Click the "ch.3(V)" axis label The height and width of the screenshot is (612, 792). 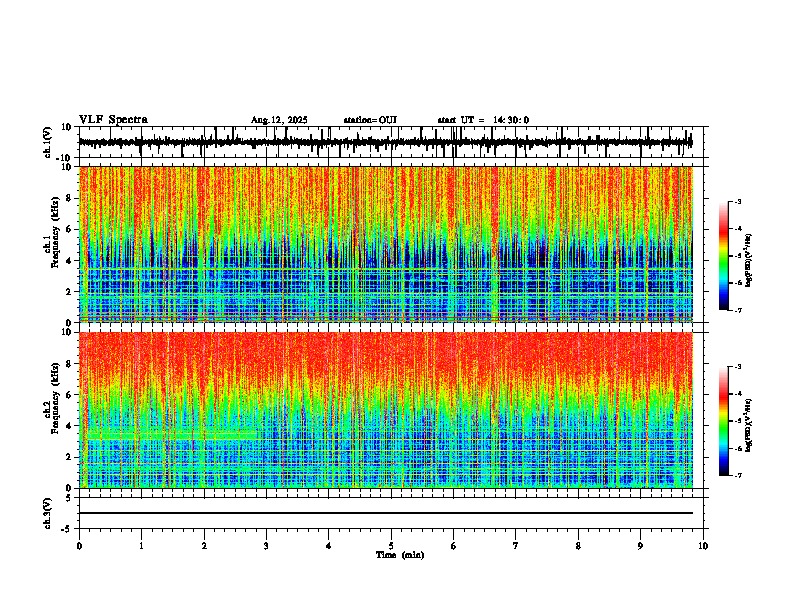48,514
